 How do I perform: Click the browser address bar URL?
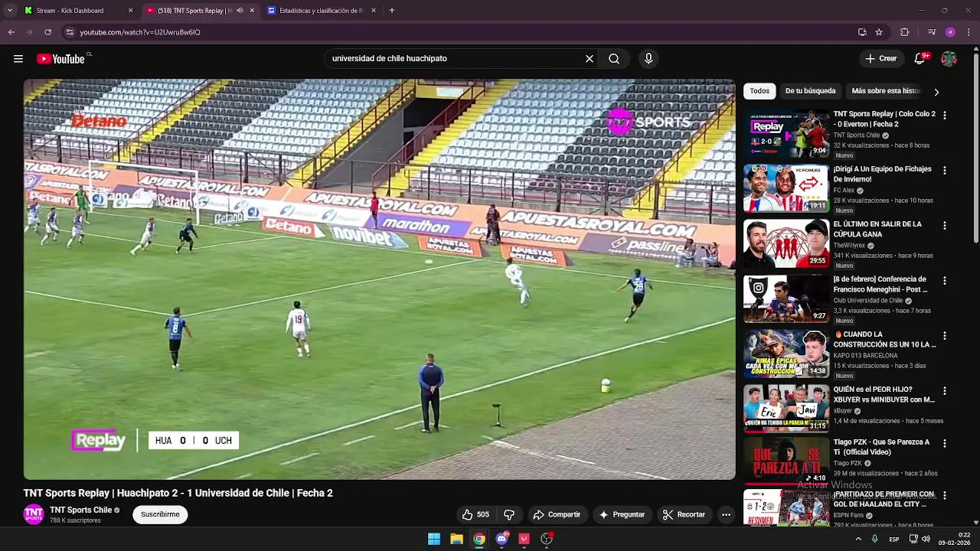click(139, 32)
